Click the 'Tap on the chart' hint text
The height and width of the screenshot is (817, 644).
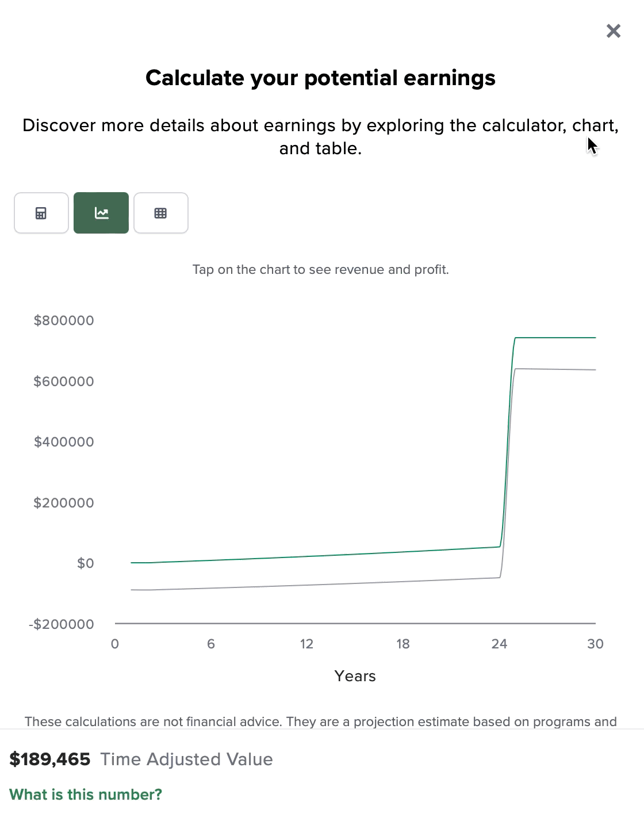[x=320, y=270]
